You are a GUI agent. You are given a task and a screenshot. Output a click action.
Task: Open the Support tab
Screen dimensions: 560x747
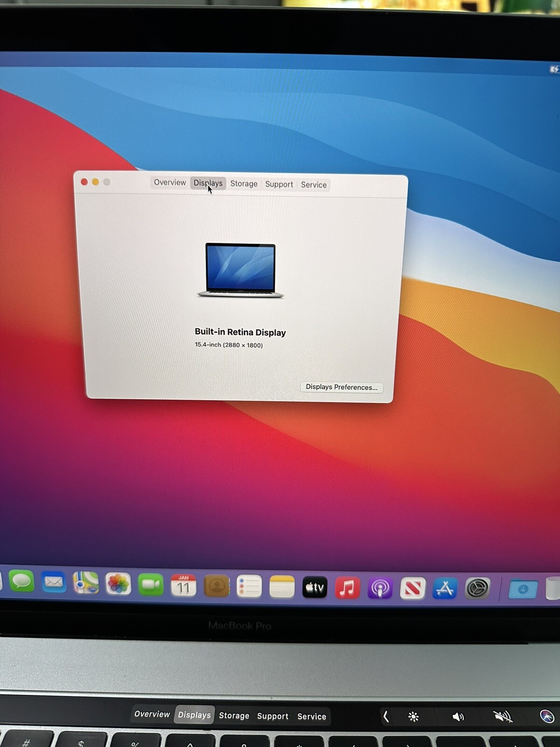[279, 184]
